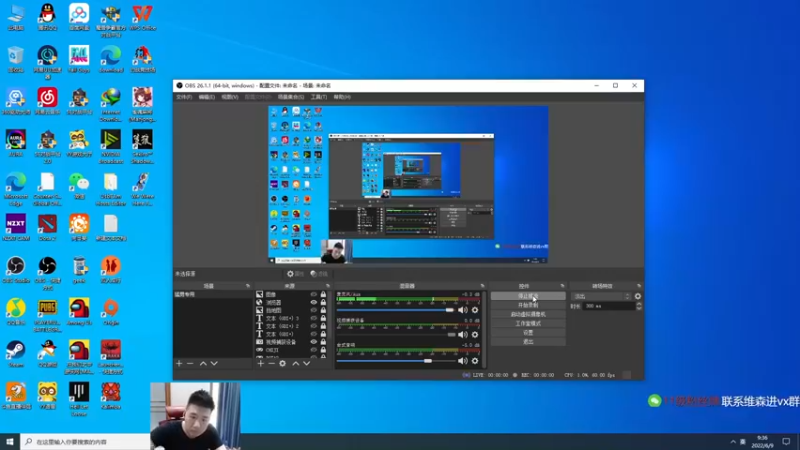The image size is (800, 450).
Task: Remove selected scene with minus icon
Action: tap(190, 363)
